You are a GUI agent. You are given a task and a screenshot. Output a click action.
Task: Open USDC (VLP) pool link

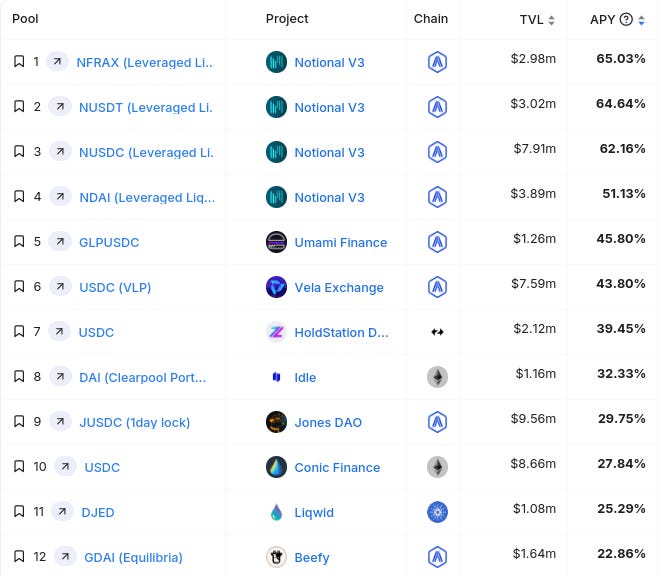coord(115,288)
